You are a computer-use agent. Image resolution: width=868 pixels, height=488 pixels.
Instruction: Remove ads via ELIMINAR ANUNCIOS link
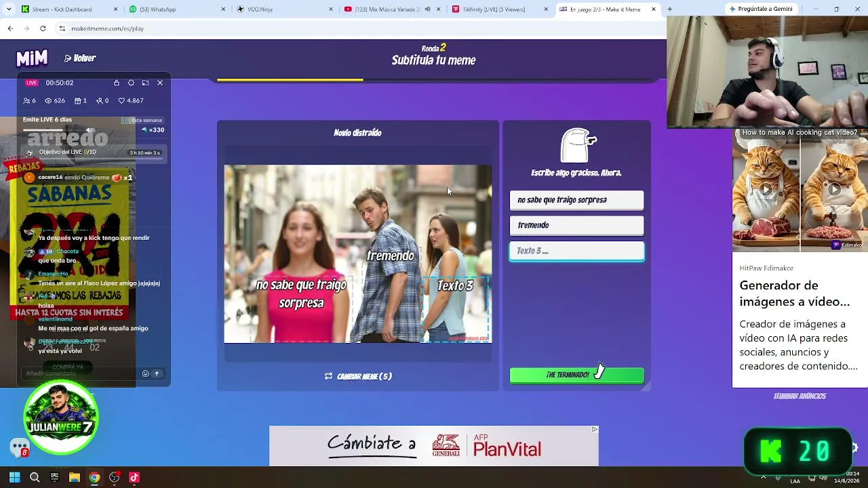point(800,396)
